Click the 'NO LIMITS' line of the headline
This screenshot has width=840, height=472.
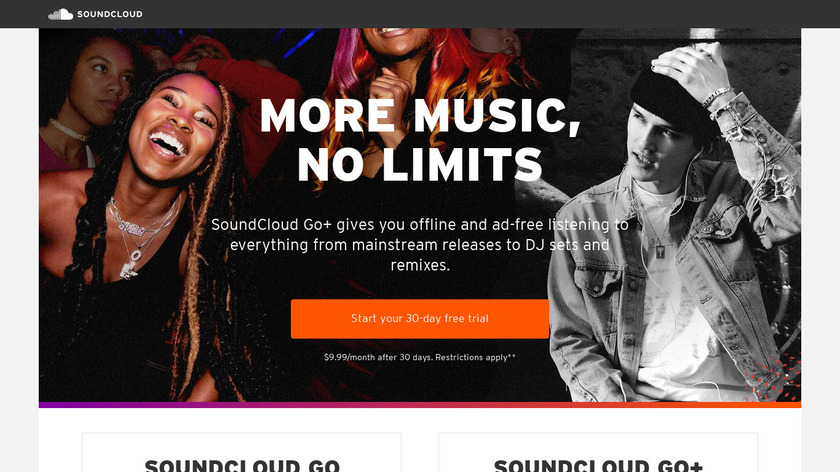tap(420, 164)
